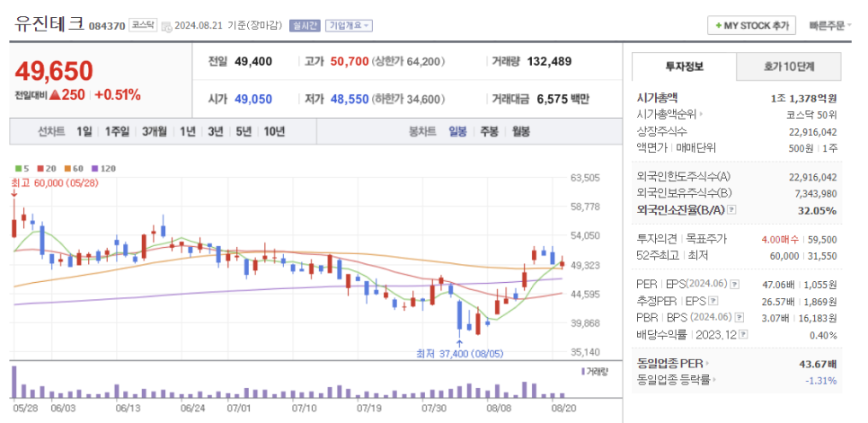
Task: Select the 5년 line chart period
Action: (244, 131)
